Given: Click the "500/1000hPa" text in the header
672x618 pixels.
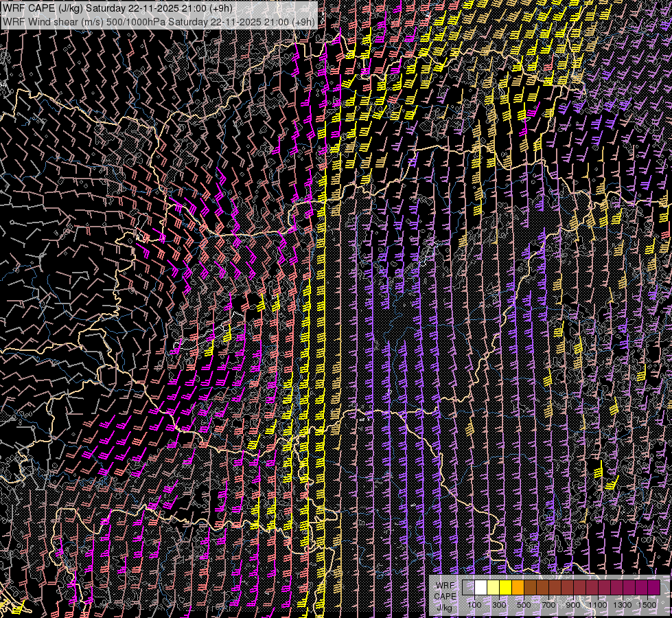Looking at the screenshot, I should [x=134, y=21].
